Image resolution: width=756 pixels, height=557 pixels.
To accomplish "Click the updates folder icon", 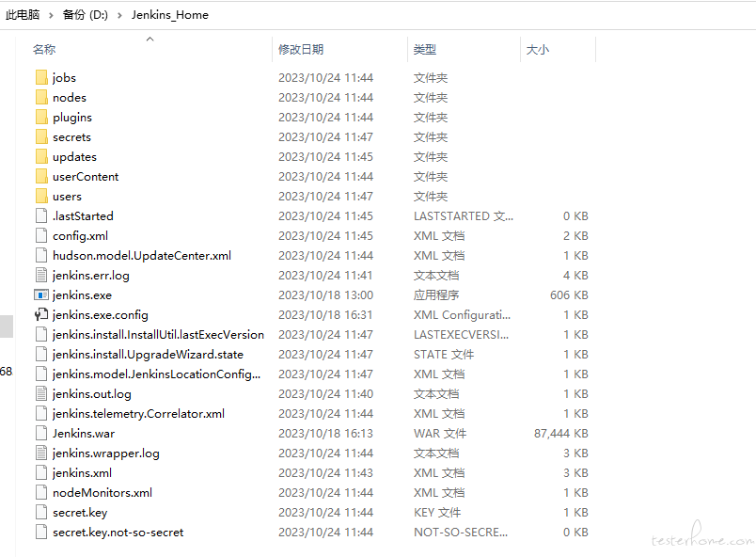I will pos(41,157).
